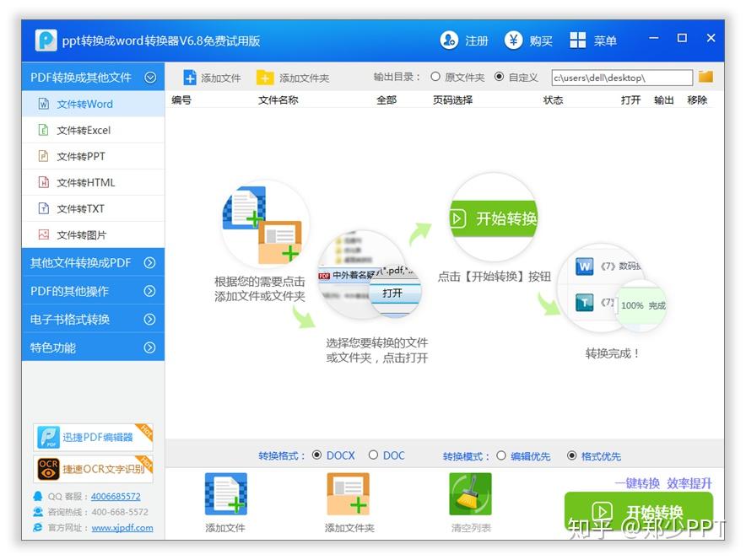The height and width of the screenshot is (560, 746).
Task: Click the 添加文件夹 toolbar button label
Action: click(304, 78)
